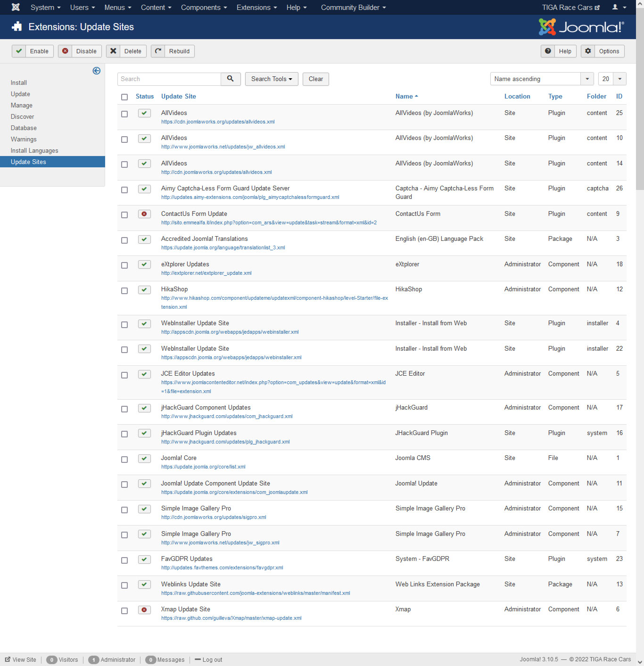This screenshot has height=666, width=644.
Task: Open the Content menu
Action: point(156,7)
